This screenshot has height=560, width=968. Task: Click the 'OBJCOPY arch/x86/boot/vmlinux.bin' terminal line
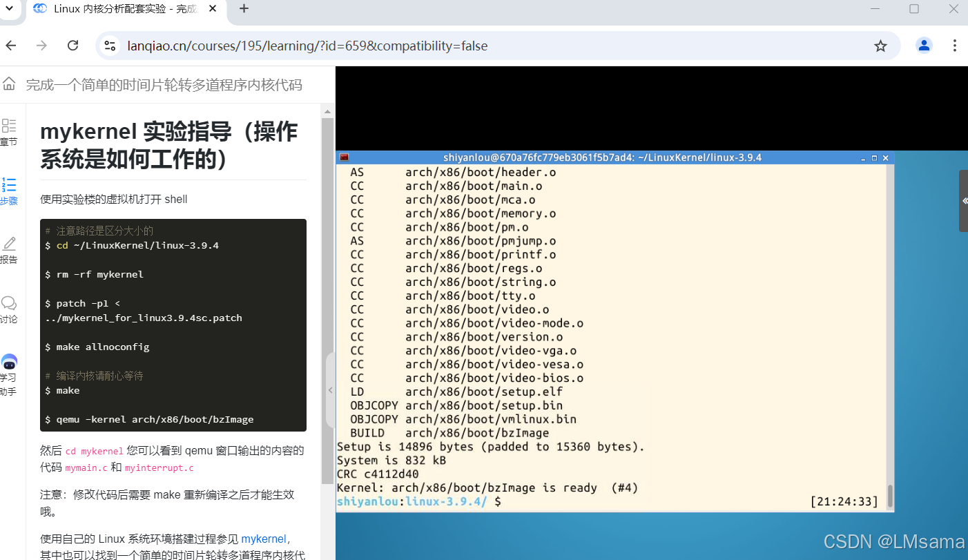tap(463, 419)
